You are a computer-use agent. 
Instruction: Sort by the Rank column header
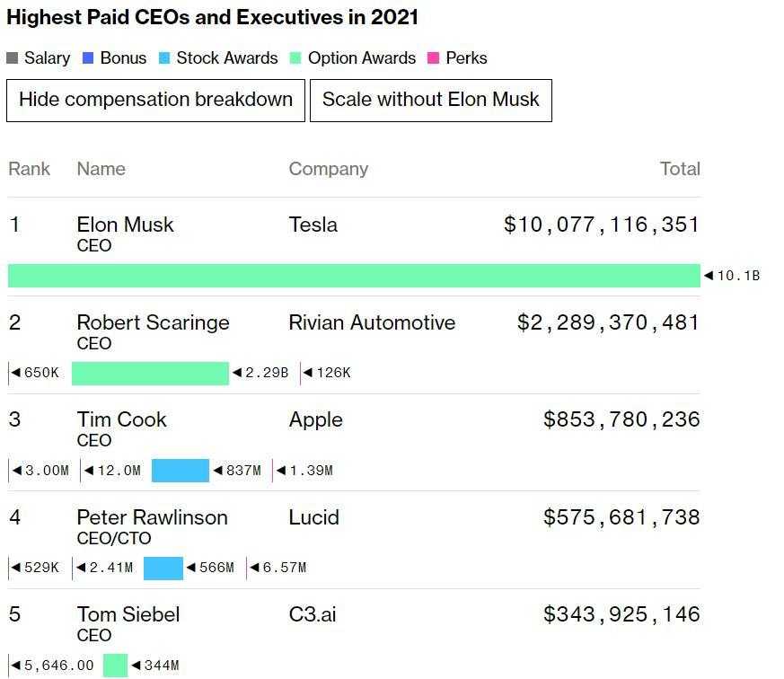29,169
